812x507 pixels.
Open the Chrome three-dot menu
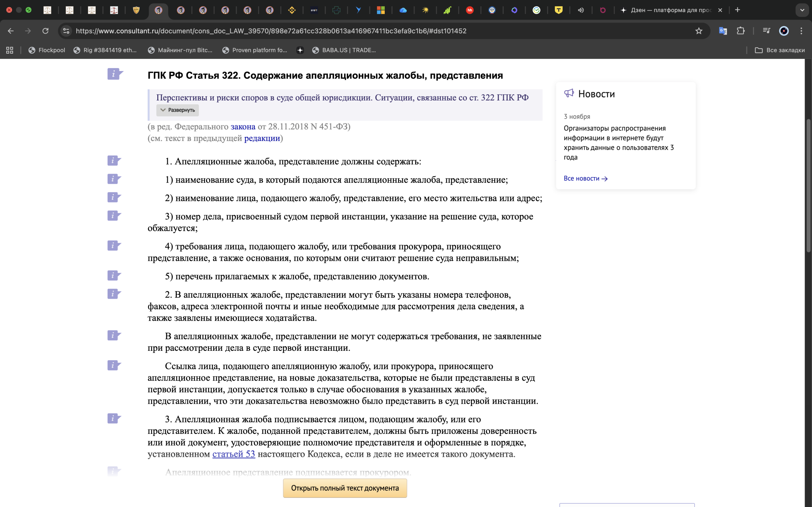point(801,31)
